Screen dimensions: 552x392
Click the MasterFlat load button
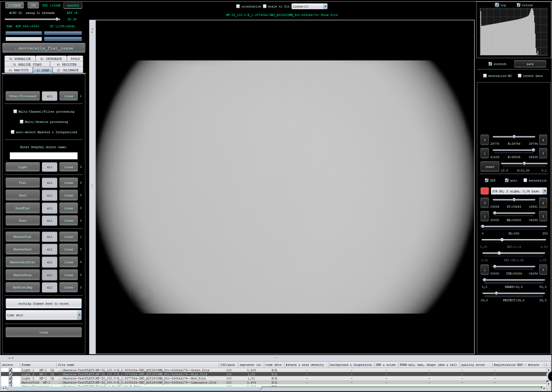pos(23,237)
